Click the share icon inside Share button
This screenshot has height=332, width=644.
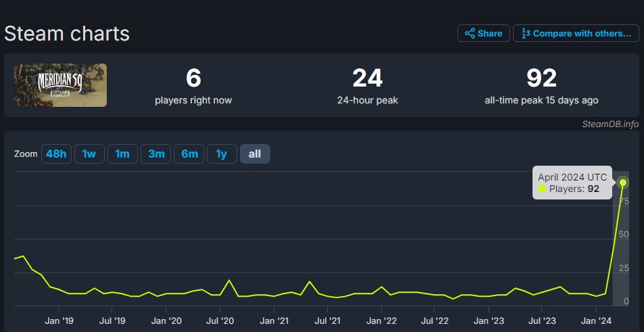click(470, 33)
